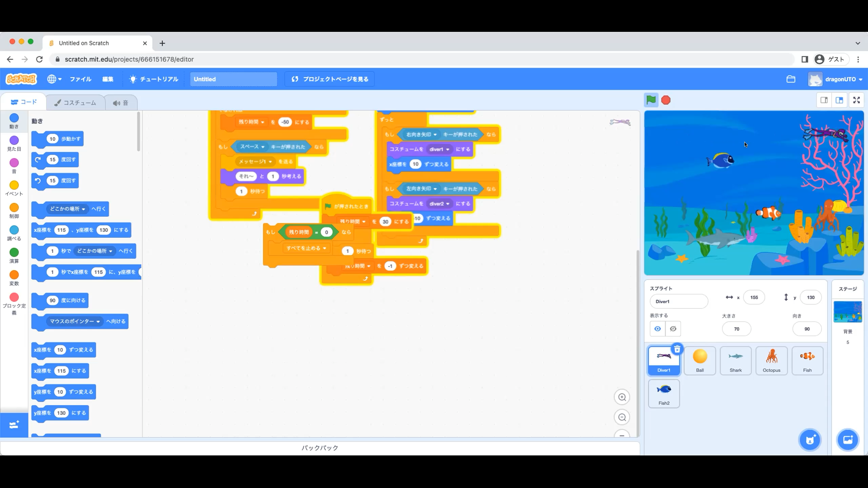The image size is (868, 488).
Task: Select the 変数 block category
Action: coord(14,278)
